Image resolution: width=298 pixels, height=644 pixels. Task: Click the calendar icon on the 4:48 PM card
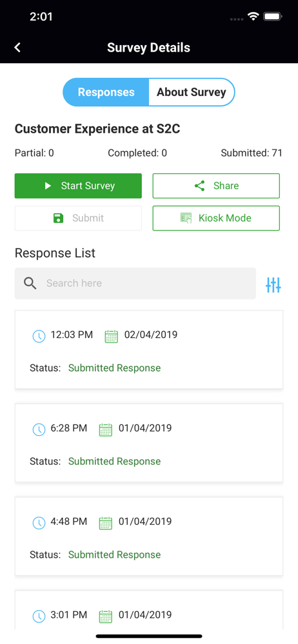(x=106, y=522)
